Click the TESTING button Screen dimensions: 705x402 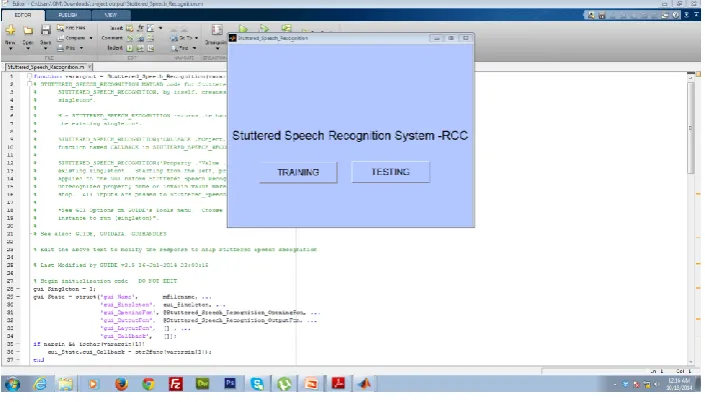[x=390, y=172]
